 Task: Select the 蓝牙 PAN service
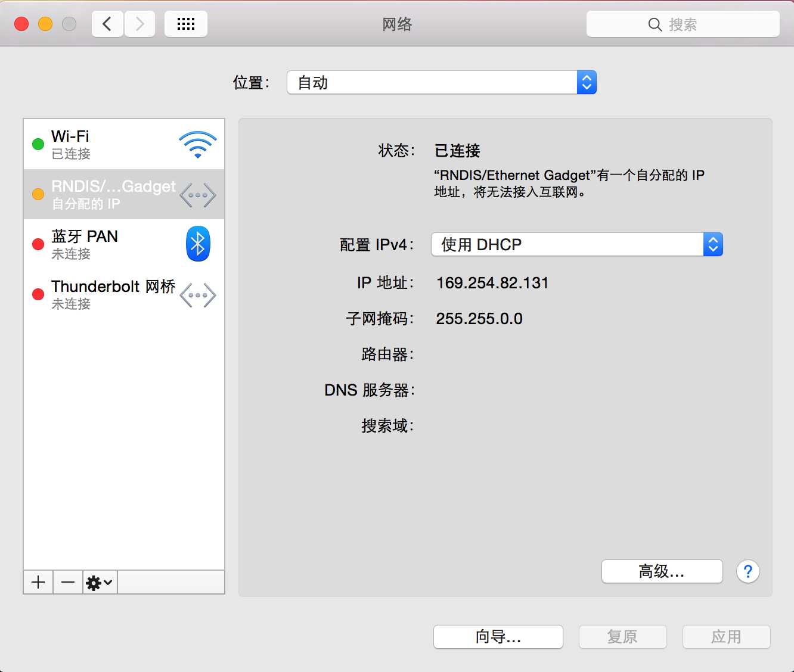click(124, 244)
